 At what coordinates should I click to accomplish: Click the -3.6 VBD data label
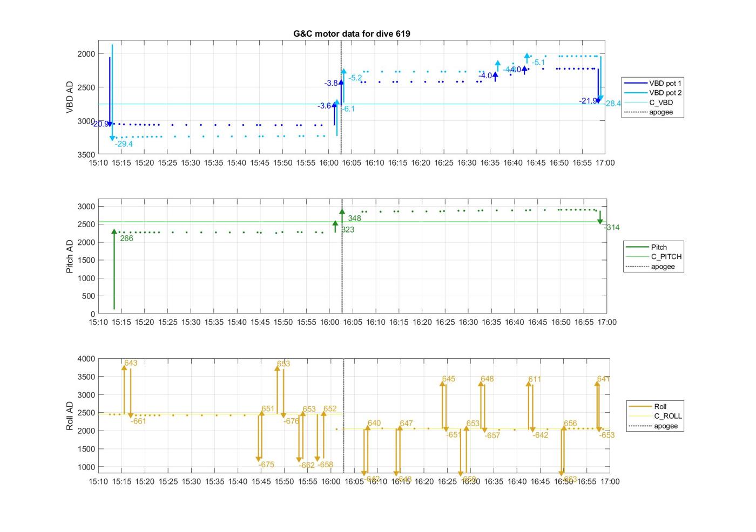tap(325, 106)
